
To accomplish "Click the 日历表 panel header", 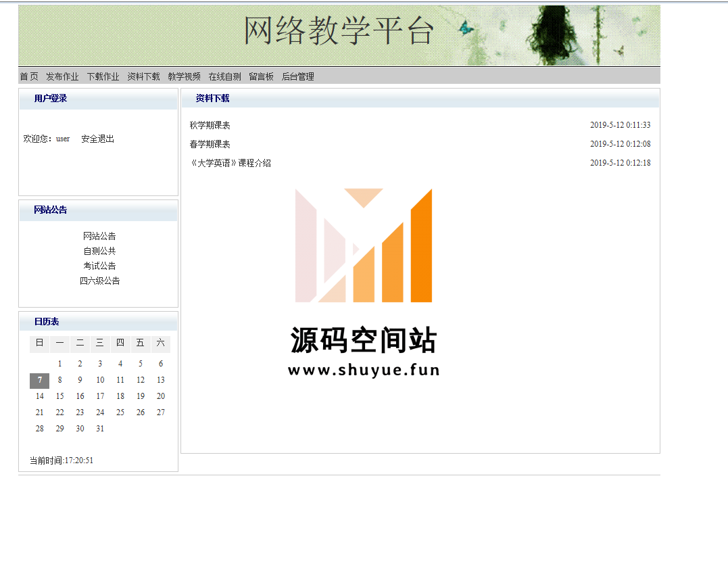I will [x=99, y=322].
